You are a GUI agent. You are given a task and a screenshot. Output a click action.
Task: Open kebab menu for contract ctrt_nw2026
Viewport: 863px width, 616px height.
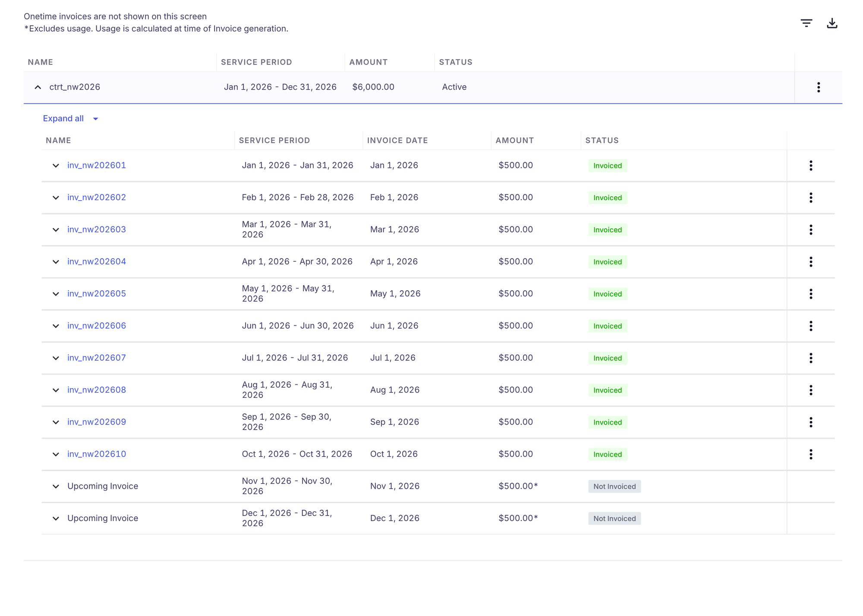coord(818,87)
